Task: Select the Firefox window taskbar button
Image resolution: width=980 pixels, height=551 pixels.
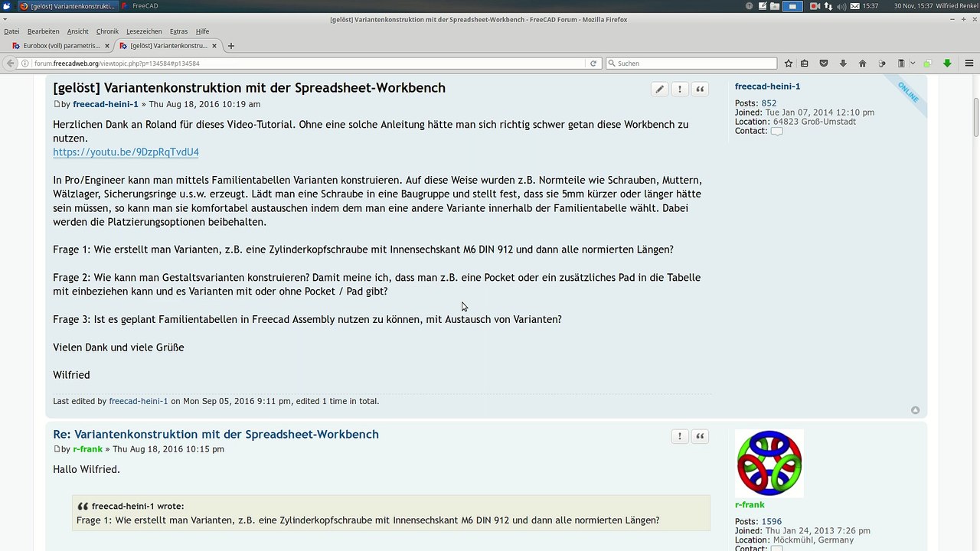Action: tap(67, 5)
